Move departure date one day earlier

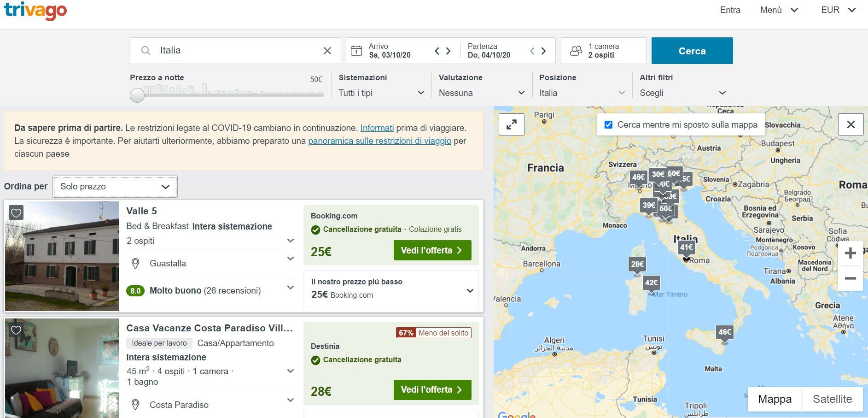pyautogui.click(x=532, y=51)
